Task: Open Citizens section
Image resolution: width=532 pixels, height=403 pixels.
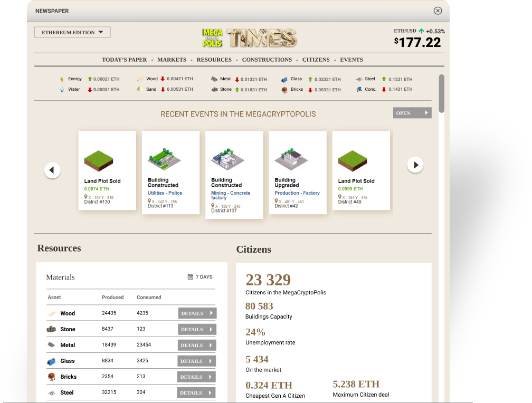Action: point(316,60)
